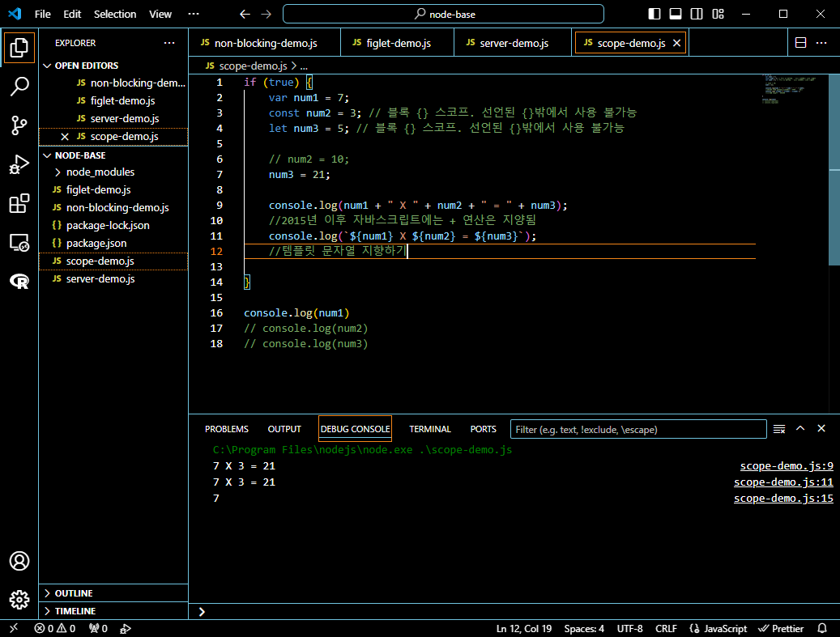Open the View menu

pos(160,14)
